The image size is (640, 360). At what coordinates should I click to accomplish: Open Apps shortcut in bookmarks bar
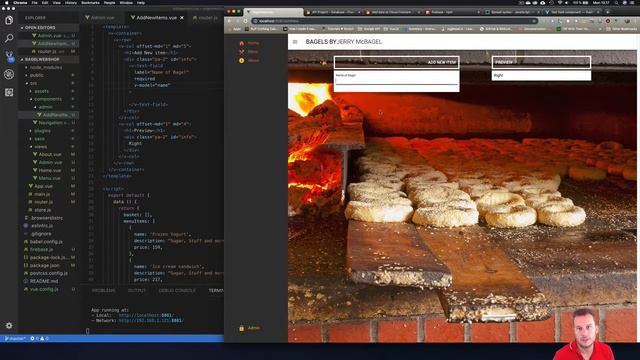click(x=233, y=29)
